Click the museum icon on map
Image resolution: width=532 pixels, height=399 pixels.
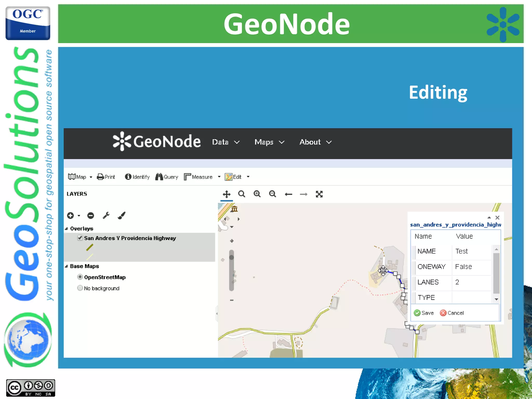234,209
